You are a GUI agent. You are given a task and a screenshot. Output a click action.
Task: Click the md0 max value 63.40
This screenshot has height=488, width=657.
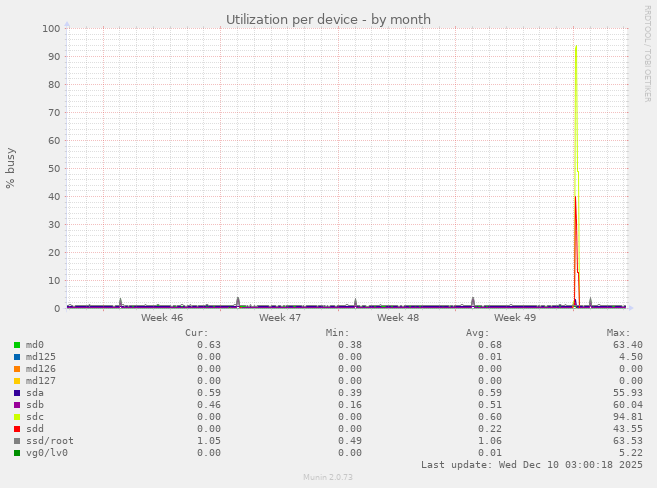coord(628,345)
